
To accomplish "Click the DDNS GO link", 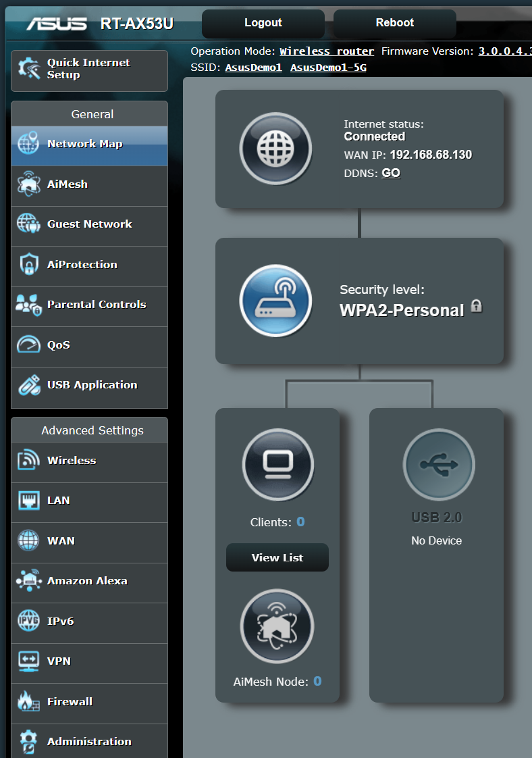I will coord(391,173).
